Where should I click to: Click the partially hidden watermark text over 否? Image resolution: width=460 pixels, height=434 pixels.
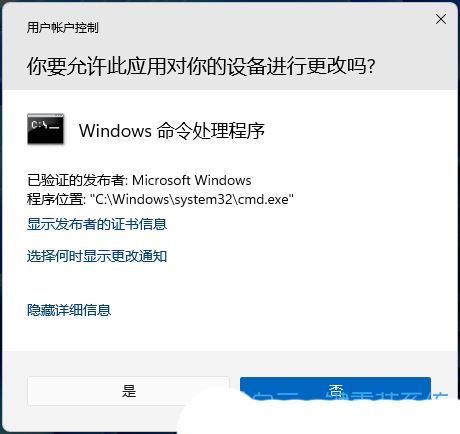[350, 398]
